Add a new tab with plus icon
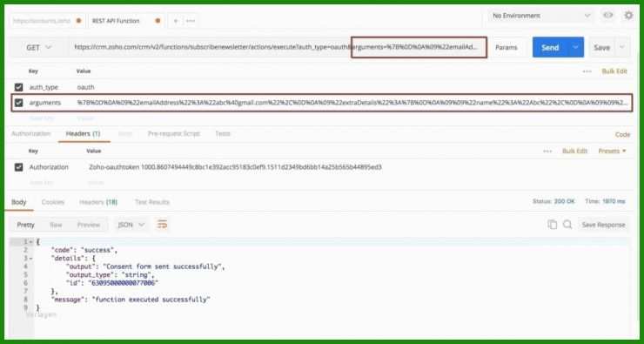 click(176, 21)
